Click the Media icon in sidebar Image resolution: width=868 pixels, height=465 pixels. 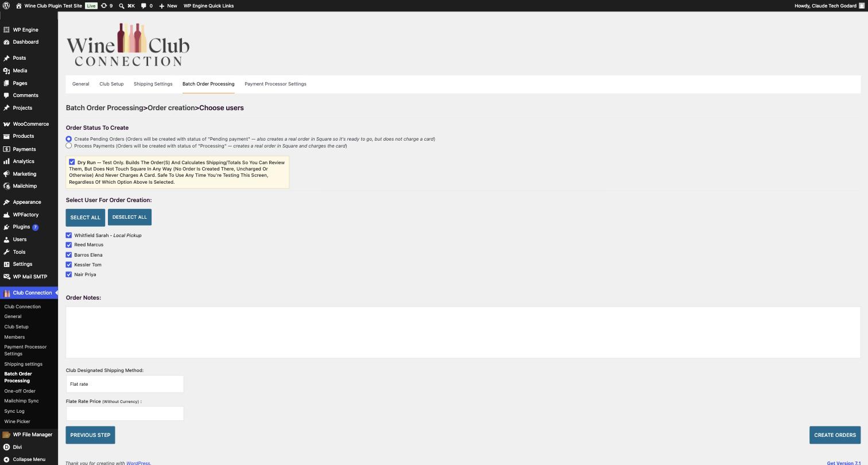click(6, 71)
